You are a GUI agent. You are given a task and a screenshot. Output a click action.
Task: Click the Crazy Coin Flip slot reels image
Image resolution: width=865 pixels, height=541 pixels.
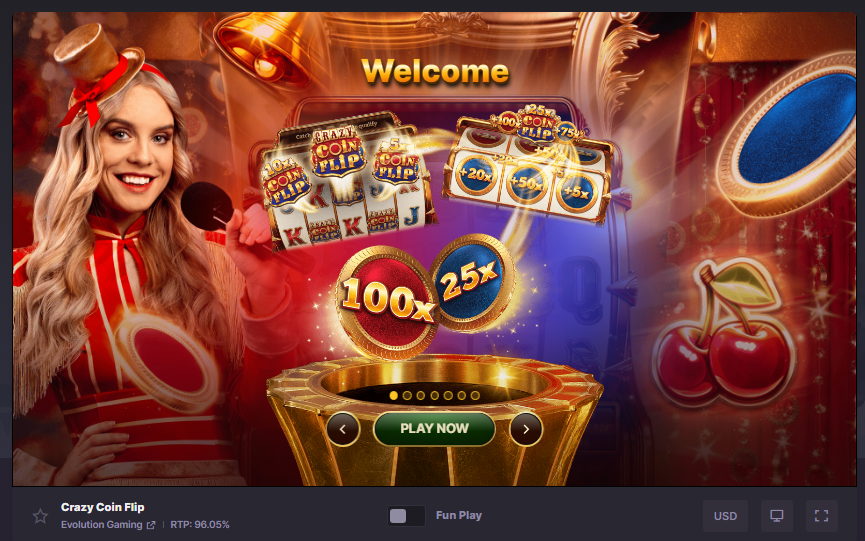(x=346, y=181)
